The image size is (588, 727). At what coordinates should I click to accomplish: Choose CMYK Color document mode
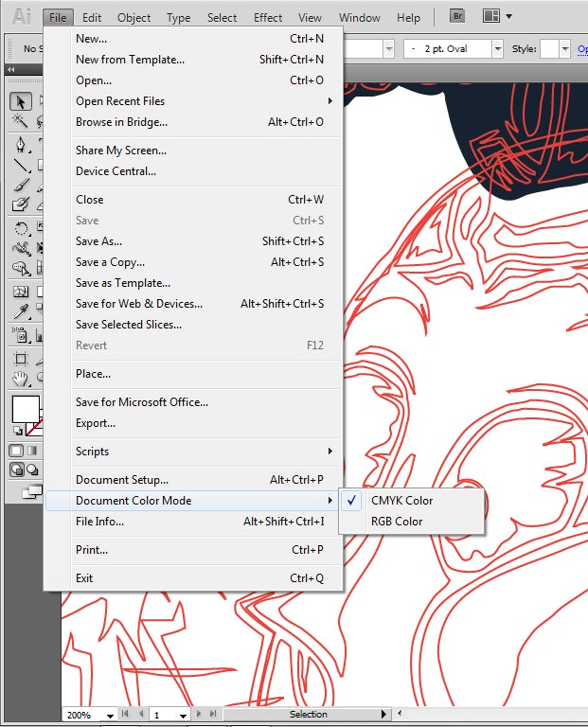pyautogui.click(x=401, y=501)
